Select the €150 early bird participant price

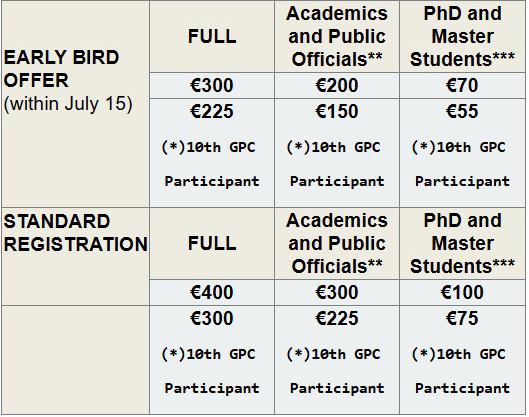pyautogui.click(x=337, y=111)
